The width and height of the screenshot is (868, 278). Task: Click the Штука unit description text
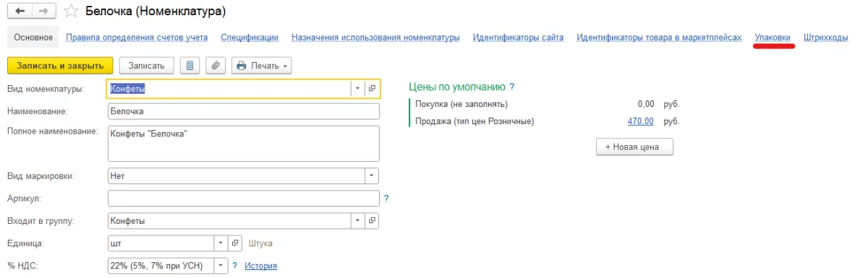pos(260,243)
